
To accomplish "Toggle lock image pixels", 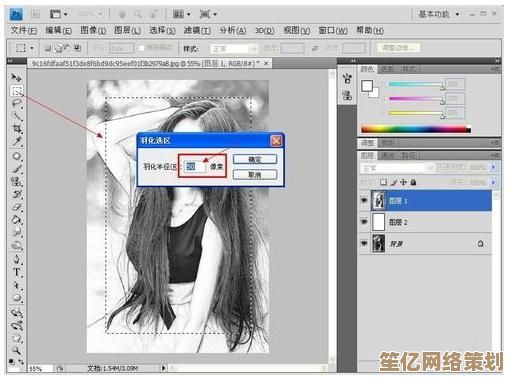I will [x=394, y=182].
